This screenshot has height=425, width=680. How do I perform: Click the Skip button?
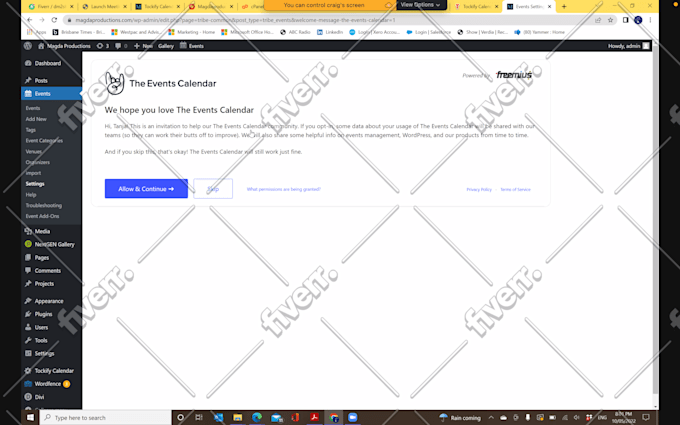(x=213, y=189)
